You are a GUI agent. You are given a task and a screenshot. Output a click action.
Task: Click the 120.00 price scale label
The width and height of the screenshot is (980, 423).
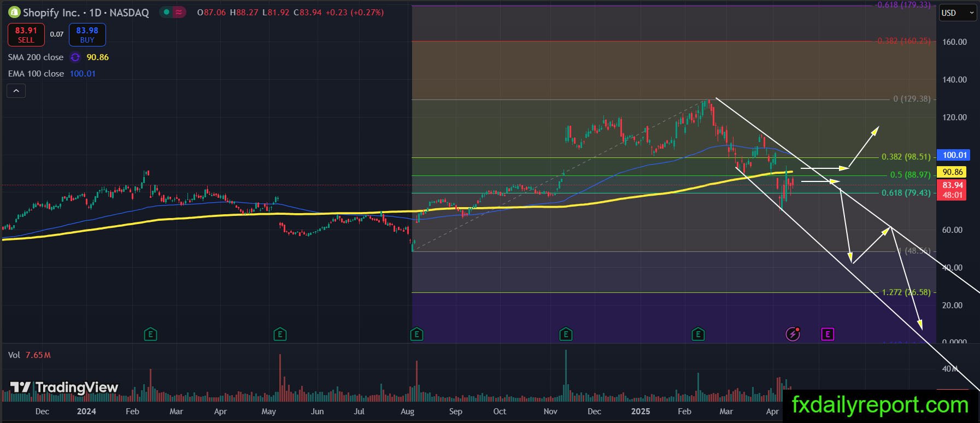[954, 117]
